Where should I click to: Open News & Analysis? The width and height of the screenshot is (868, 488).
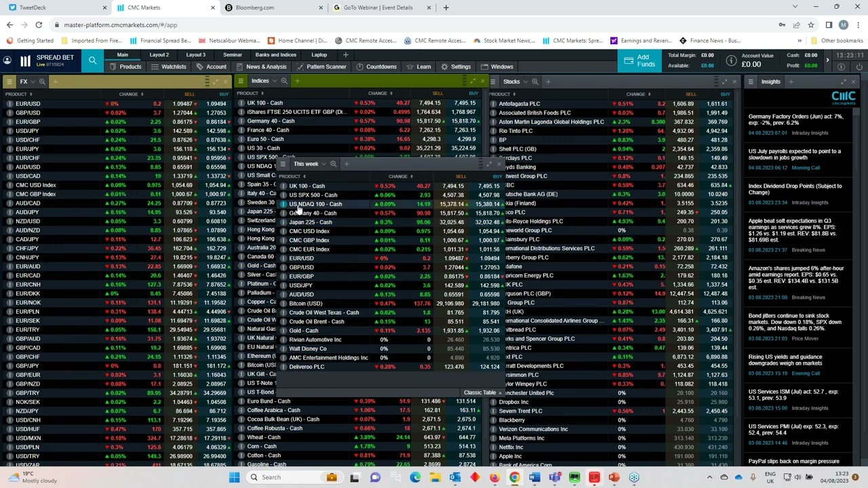tap(261, 66)
